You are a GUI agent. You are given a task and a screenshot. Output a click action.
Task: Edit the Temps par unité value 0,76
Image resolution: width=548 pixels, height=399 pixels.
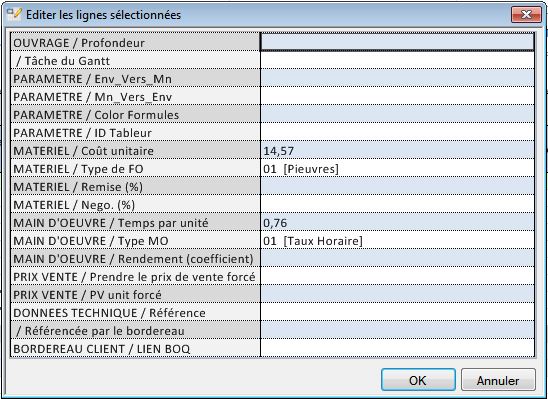pyautogui.click(x=397, y=223)
